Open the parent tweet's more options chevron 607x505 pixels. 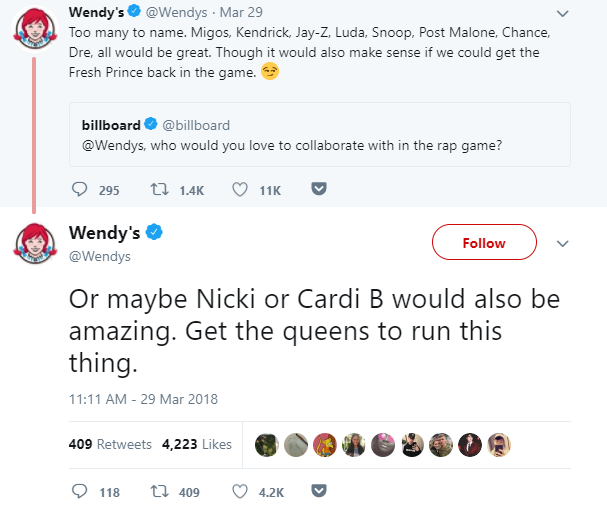562,14
